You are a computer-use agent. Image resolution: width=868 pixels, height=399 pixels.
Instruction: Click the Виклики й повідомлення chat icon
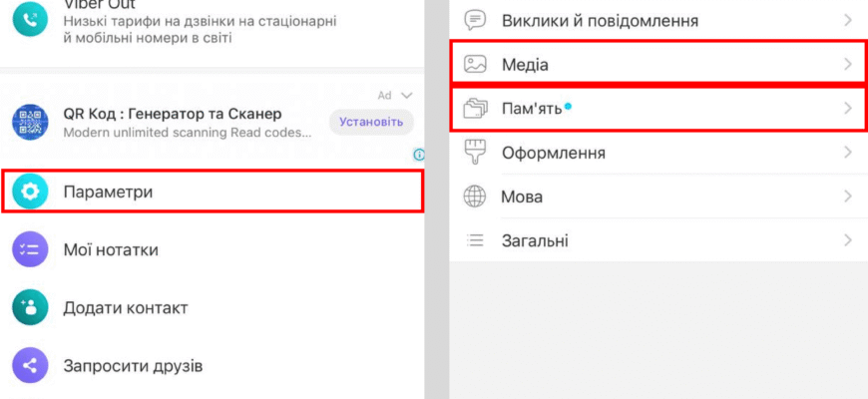tap(475, 21)
